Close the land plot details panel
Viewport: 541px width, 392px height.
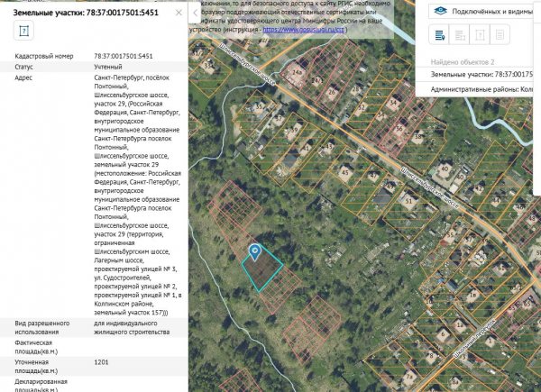(x=177, y=13)
